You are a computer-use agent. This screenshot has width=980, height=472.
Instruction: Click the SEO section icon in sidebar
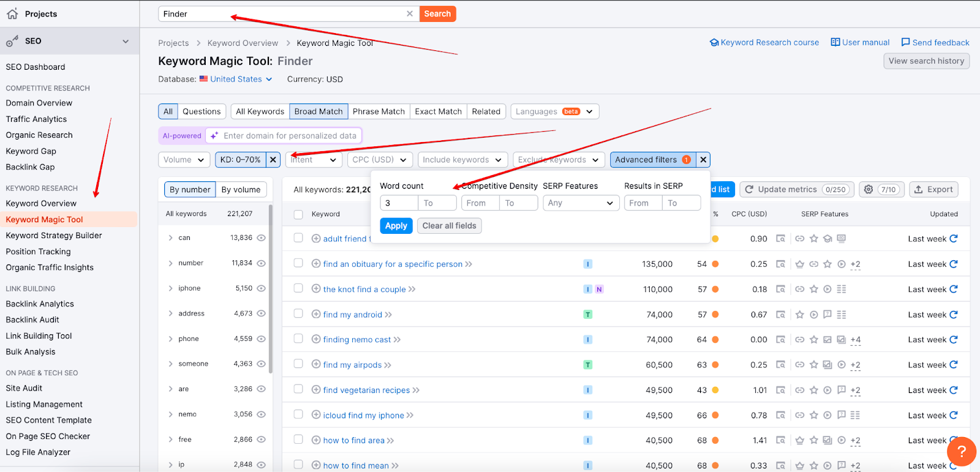coord(12,41)
